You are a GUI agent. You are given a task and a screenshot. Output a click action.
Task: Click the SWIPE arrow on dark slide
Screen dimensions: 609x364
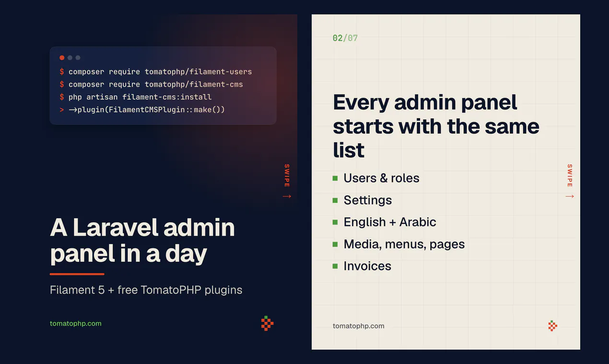tap(287, 196)
